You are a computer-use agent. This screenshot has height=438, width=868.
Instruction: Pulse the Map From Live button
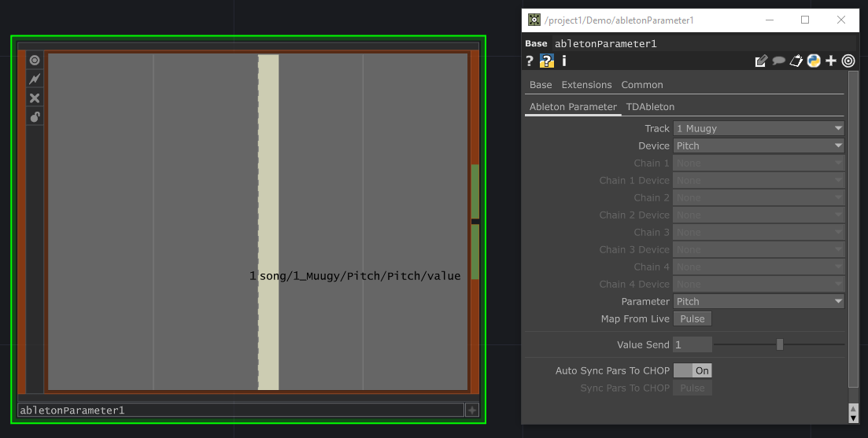click(693, 318)
